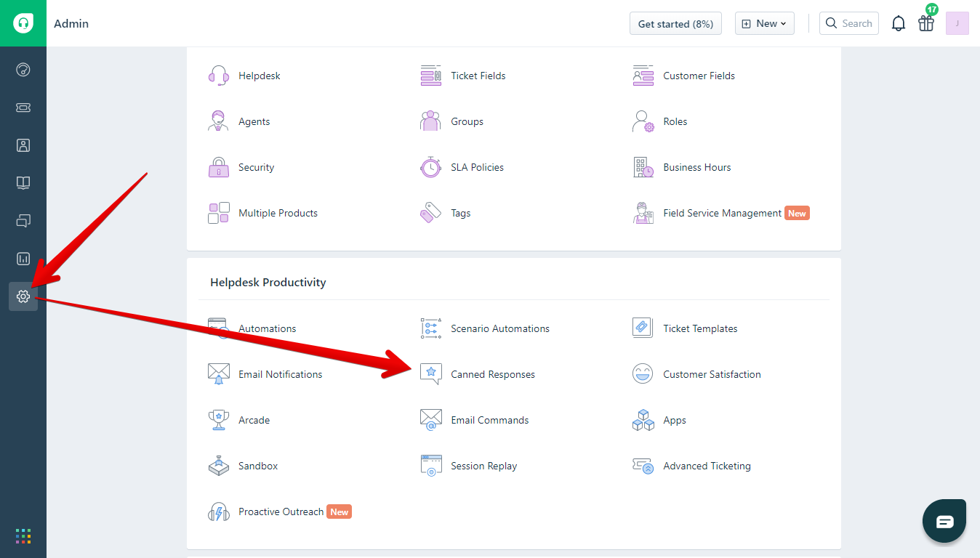The height and width of the screenshot is (558, 980).
Task: Click the Apps cubes icon
Action: coord(643,420)
